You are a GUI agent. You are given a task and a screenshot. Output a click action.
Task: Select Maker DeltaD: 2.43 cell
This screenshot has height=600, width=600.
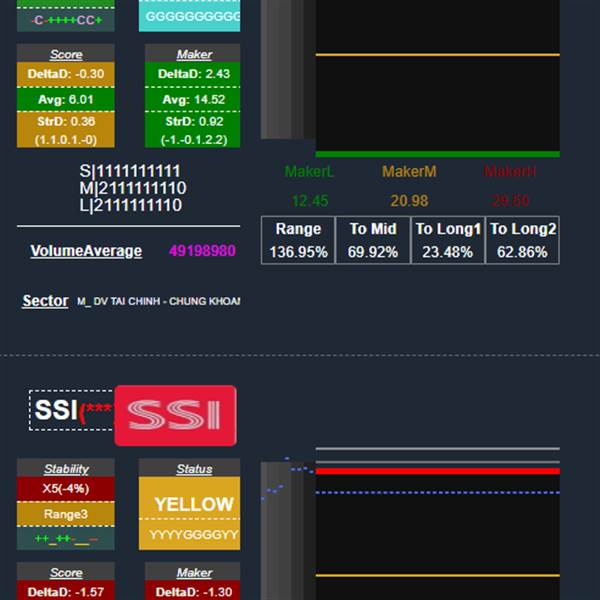click(x=192, y=74)
